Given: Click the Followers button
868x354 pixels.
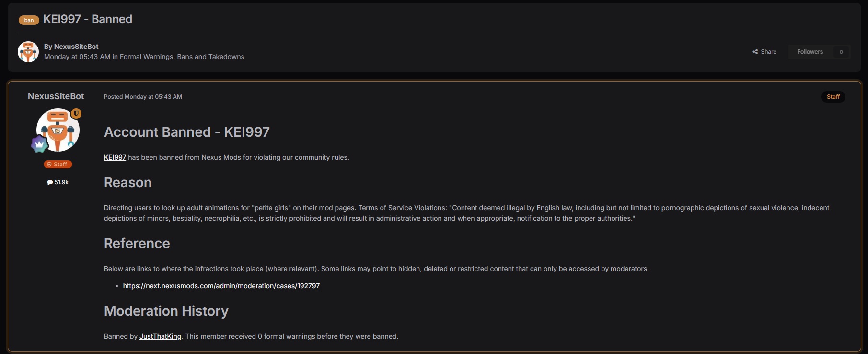Looking at the screenshot, I should (x=810, y=52).
